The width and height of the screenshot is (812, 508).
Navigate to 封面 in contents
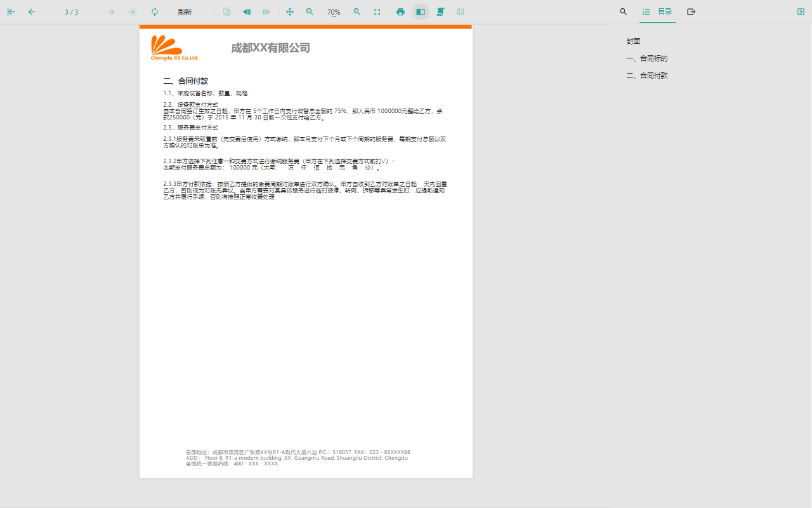pyautogui.click(x=633, y=41)
